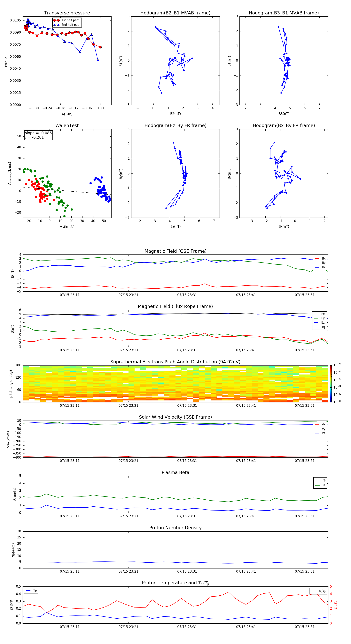Select "Vy" in the solar wind legend
Screen dimensions: 351x644
click(320, 429)
